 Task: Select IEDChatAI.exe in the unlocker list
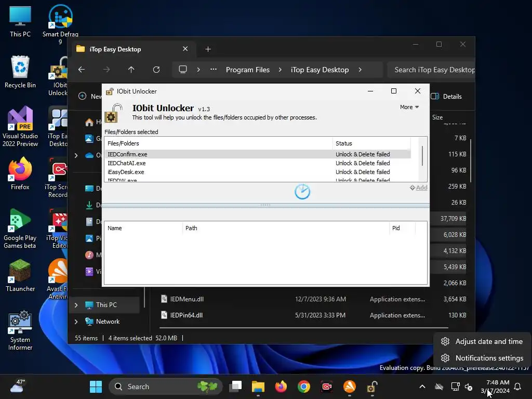pyautogui.click(x=258, y=163)
